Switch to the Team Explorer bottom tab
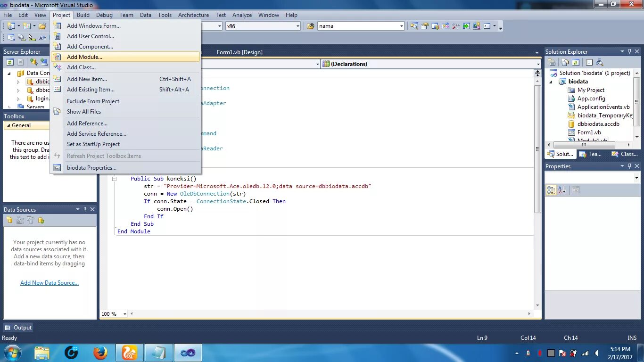The width and height of the screenshot is (644, 362). pyautogui.click(x=590, y=154)
